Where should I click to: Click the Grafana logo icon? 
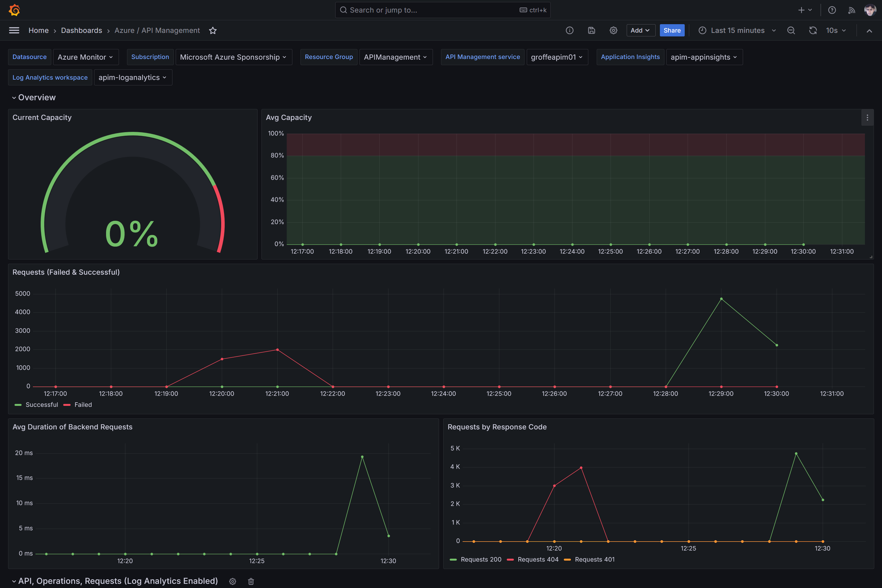14,10
